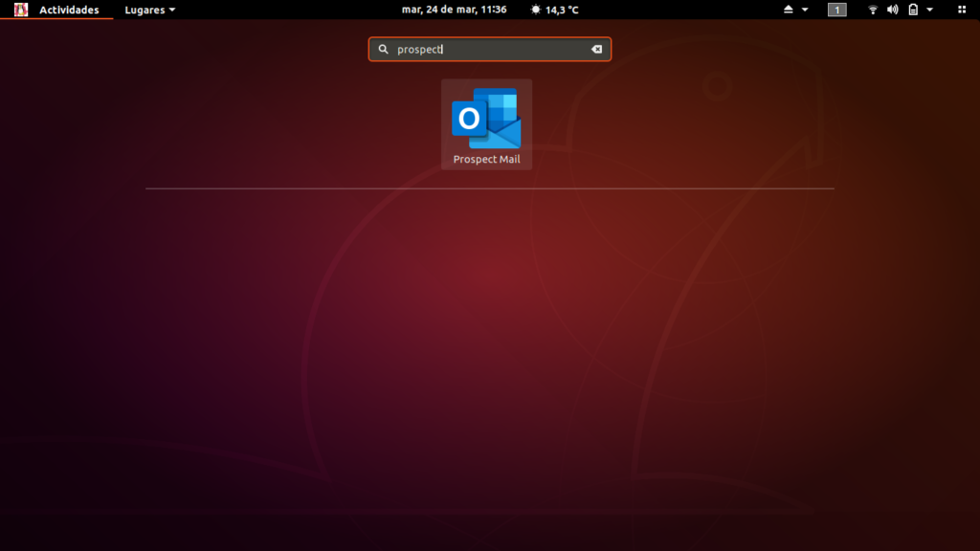Open the date and time calendar
980x551 pixels.
[454, 10]
